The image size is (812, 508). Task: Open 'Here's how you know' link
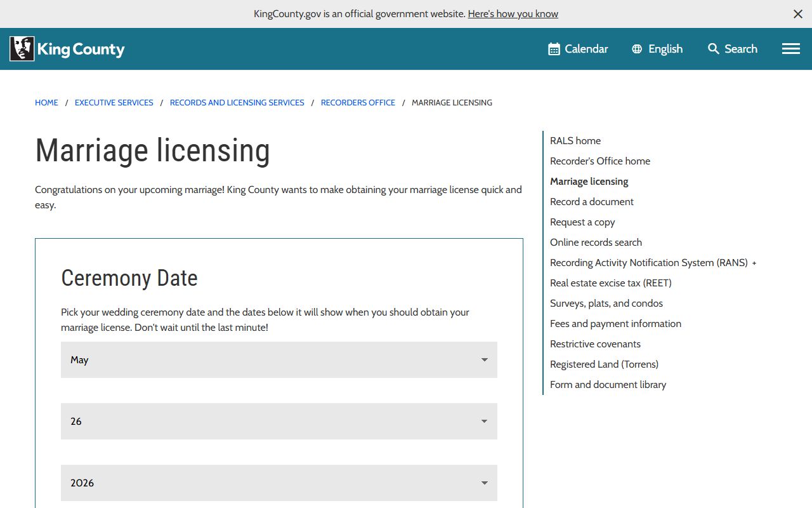click(x=513, y=14)
